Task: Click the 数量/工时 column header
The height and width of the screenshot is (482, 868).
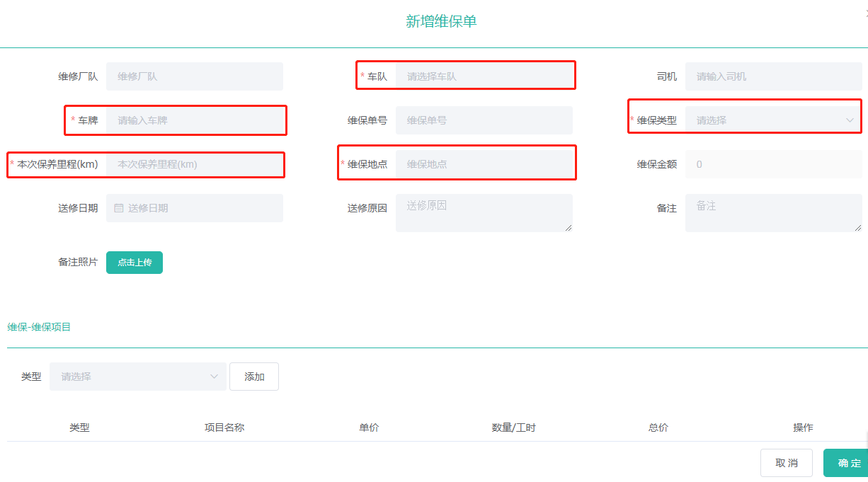Action: [x=513, y=428]
